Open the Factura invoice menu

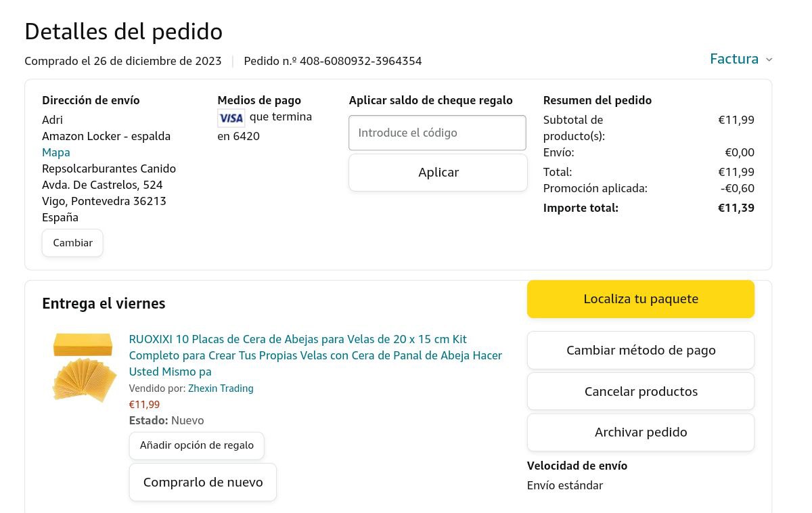[734, 59]
